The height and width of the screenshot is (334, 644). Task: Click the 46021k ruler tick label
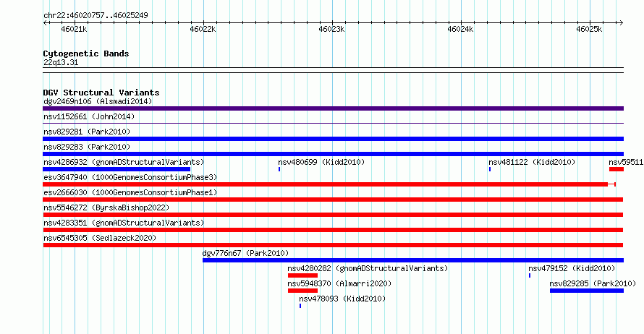[74, 29]
